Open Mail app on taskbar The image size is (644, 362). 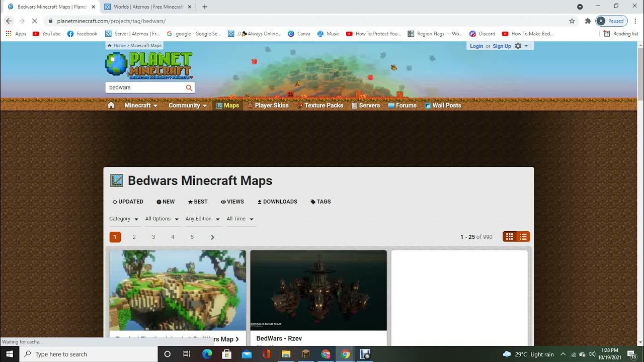coord(247,354)
